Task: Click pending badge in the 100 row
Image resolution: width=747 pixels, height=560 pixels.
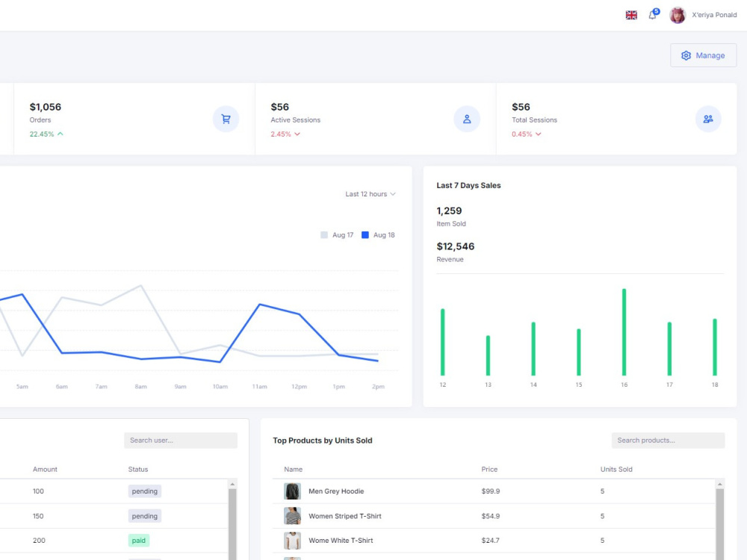Action: pos(145,491)
